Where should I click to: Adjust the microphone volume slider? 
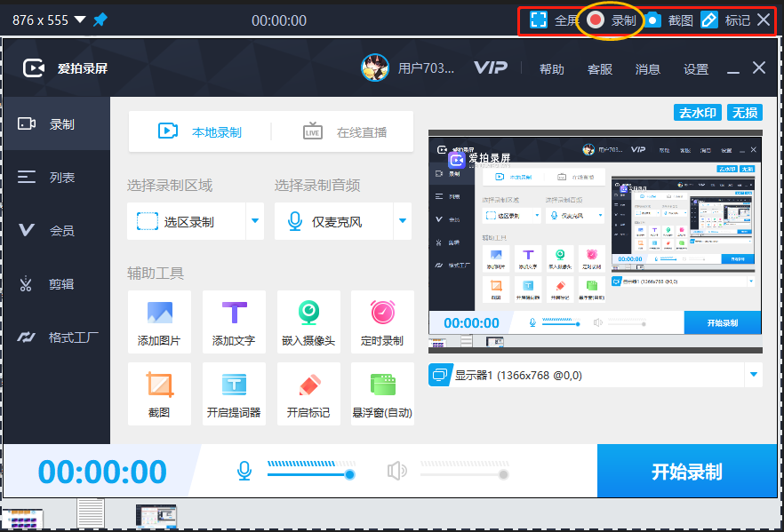[329, 474]
